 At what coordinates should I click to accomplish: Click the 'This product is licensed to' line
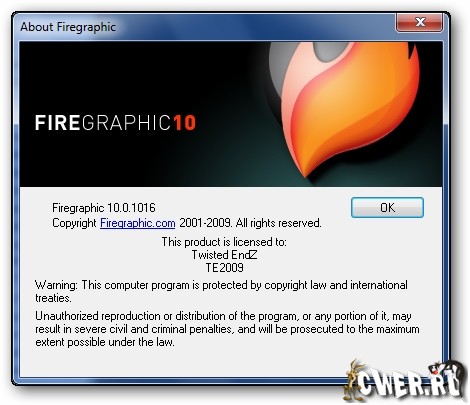click(x=224, y=242)
